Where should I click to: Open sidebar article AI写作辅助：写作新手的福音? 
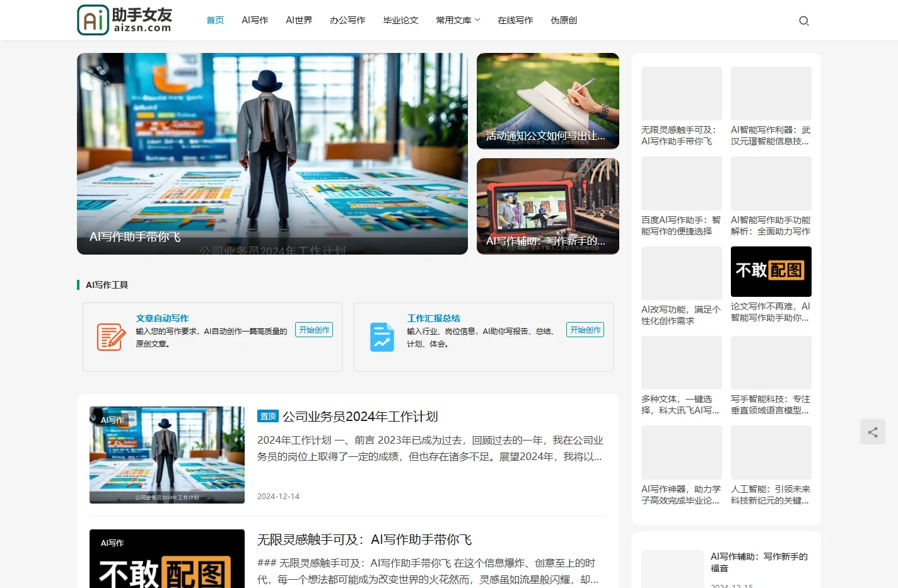(x=759, y=562)
